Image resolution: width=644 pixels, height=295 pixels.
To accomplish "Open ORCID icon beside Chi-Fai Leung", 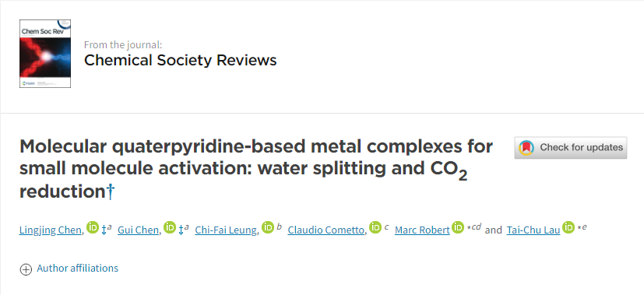I will coord(268,227).
